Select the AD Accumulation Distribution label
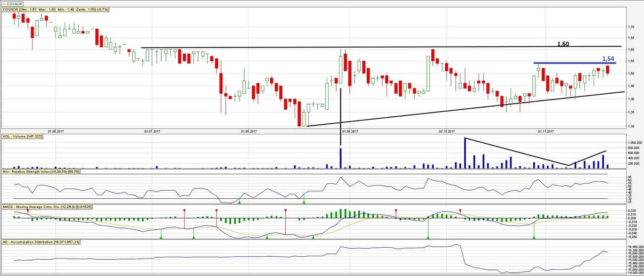This screenshot has width=644, height=276. tap(41, 242)
